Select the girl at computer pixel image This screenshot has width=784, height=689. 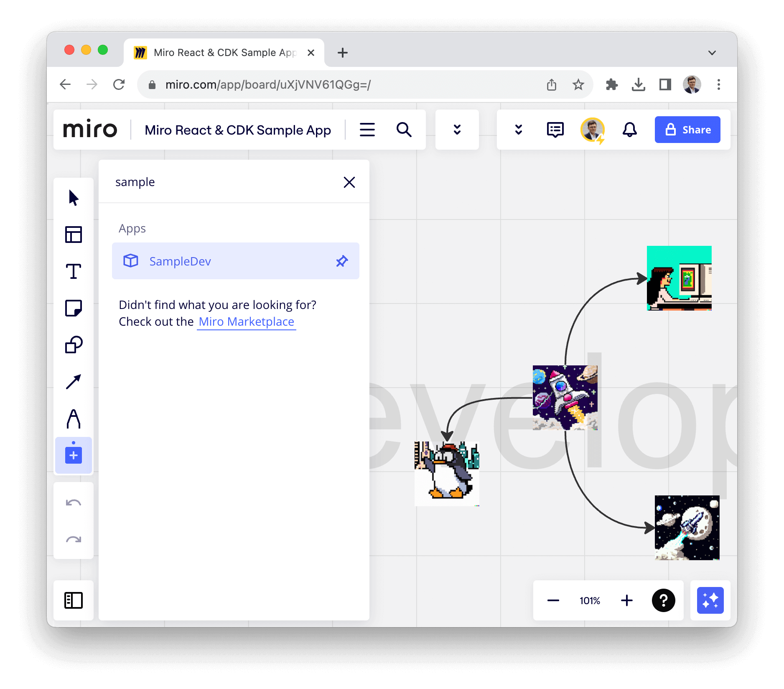tap(679, 278)
